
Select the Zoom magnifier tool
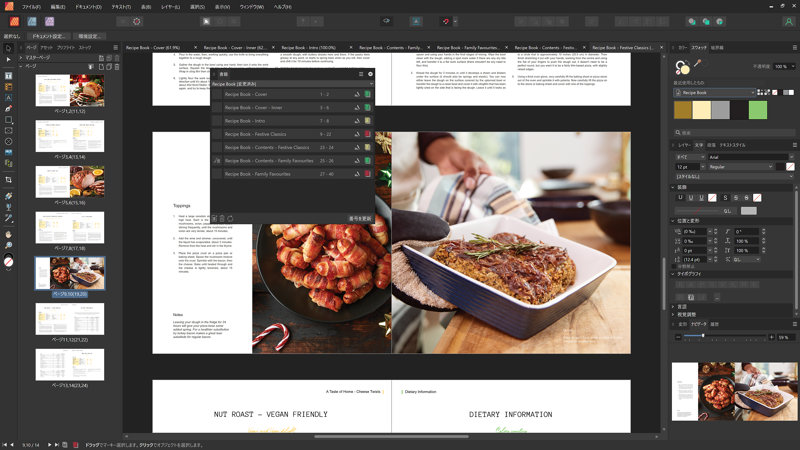click(8, 245)
